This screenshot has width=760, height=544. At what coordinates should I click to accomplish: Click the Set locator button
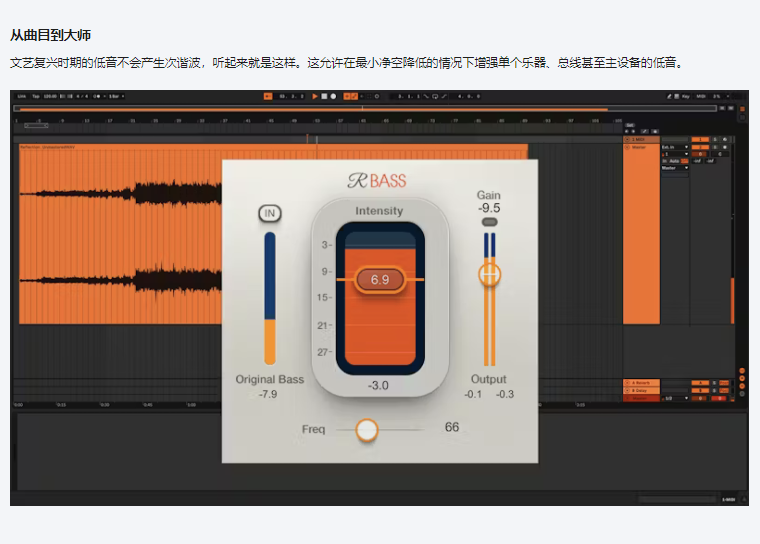tap(630, 125)
